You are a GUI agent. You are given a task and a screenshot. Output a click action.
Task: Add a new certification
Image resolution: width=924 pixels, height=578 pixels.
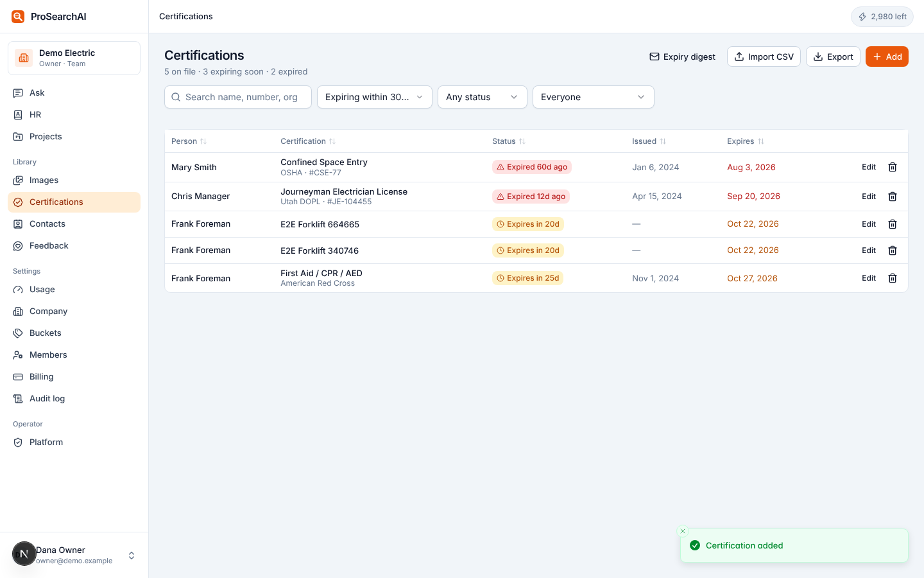tap(887, 57)
